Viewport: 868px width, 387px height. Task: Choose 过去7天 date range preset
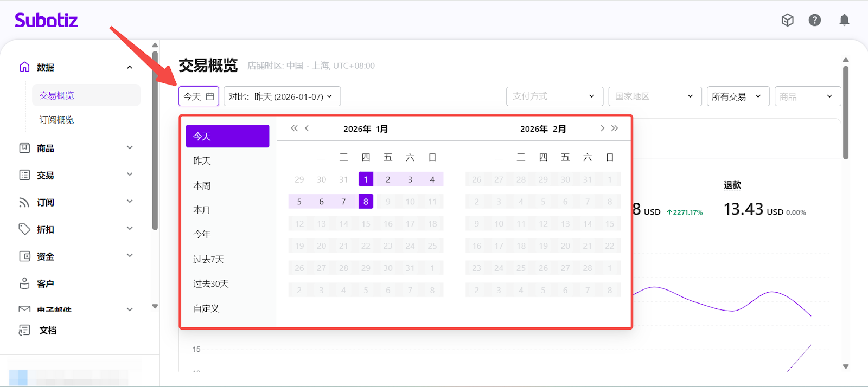(x=209, y=259)
